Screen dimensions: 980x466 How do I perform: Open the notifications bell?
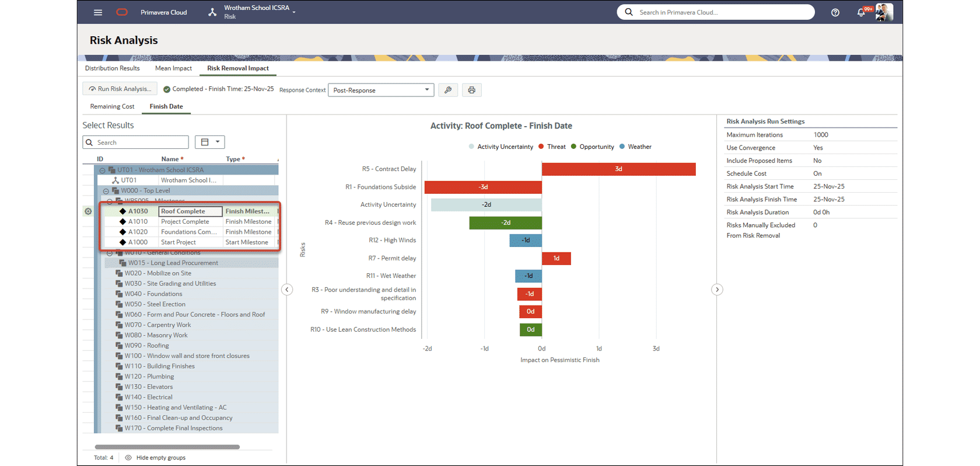[x=861, y=12]
